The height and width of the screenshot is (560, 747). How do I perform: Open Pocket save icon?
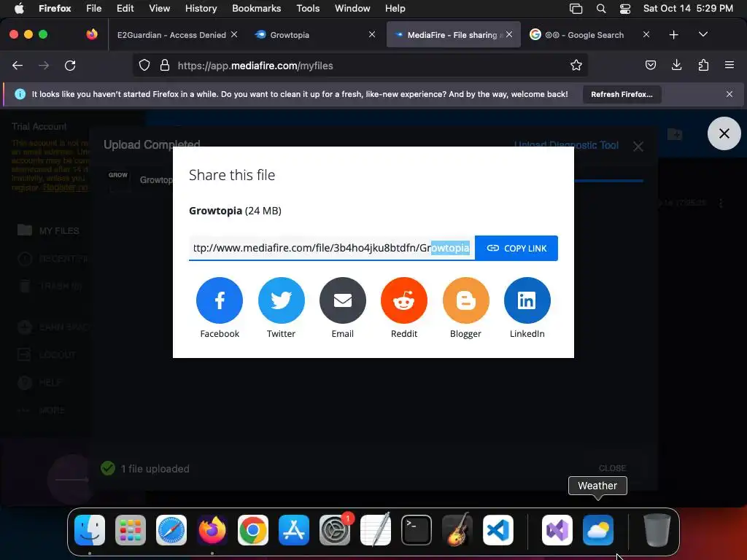click(650, 65)
